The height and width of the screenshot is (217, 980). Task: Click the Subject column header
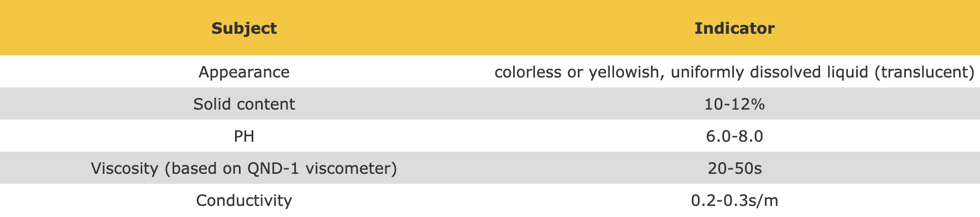coord(244,28)
